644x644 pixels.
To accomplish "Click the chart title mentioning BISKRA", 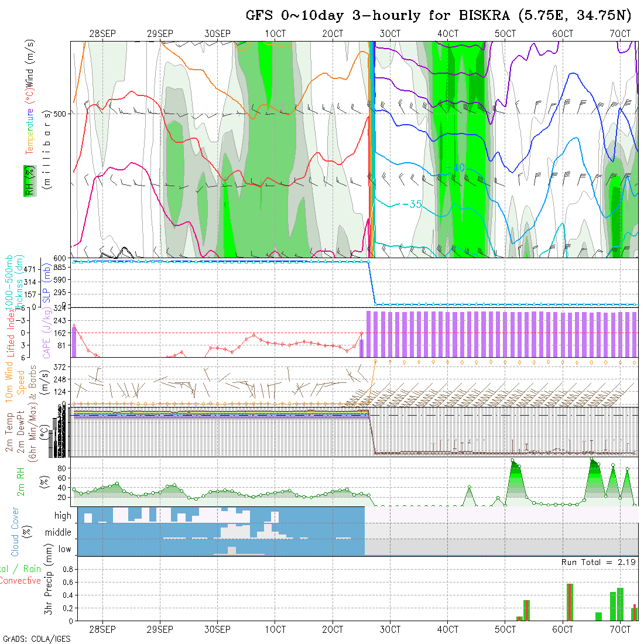I will tap(439, 16).
